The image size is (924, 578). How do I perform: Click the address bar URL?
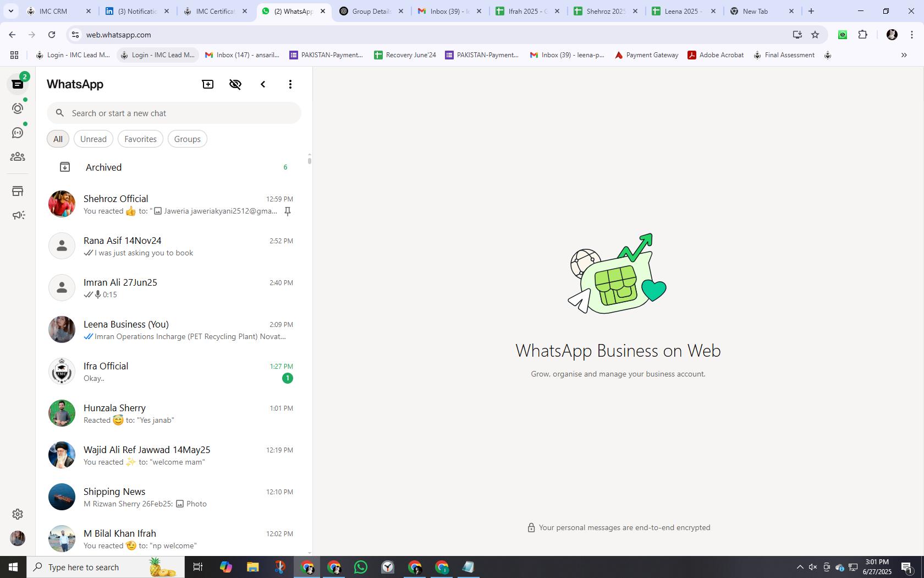118,35
